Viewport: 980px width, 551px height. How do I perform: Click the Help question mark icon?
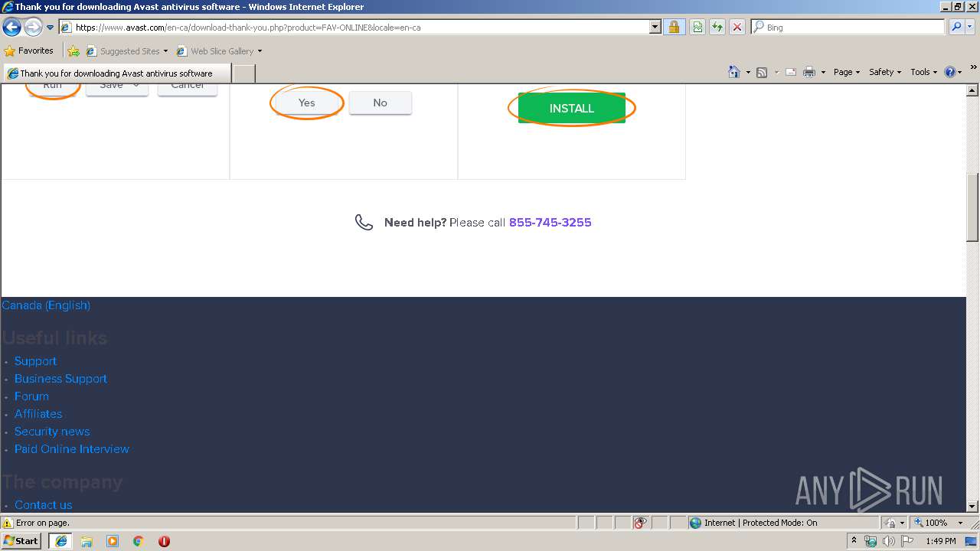coord(950,72)
